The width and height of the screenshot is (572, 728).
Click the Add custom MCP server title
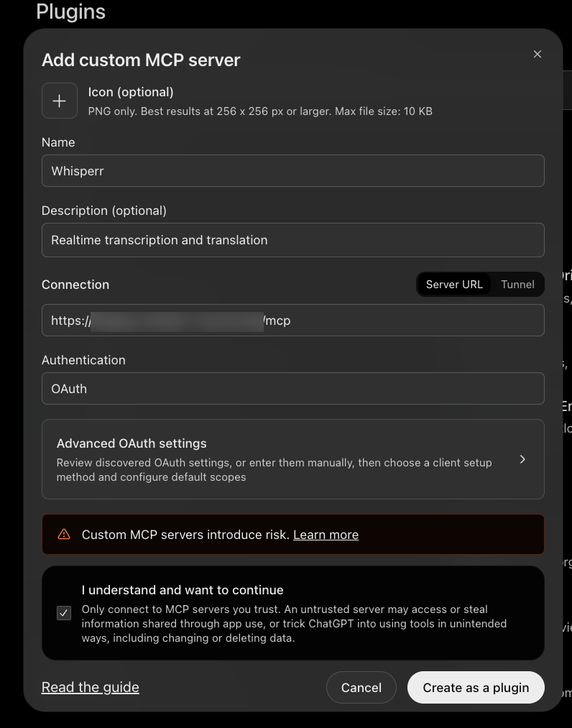tap(141, 60)
